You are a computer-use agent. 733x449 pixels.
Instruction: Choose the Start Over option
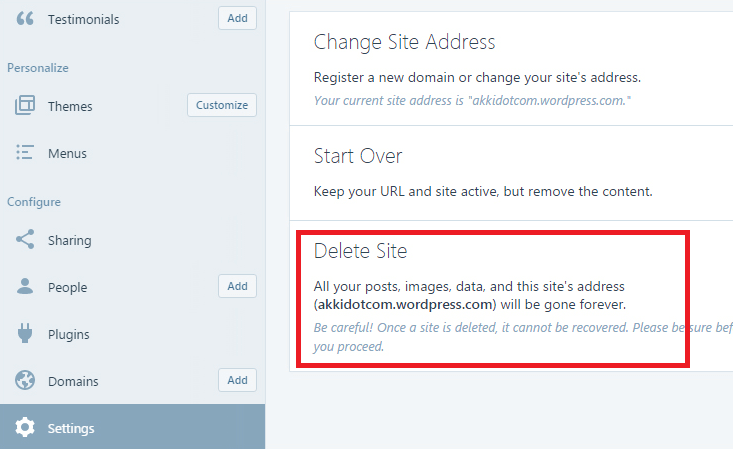(358, 156)
